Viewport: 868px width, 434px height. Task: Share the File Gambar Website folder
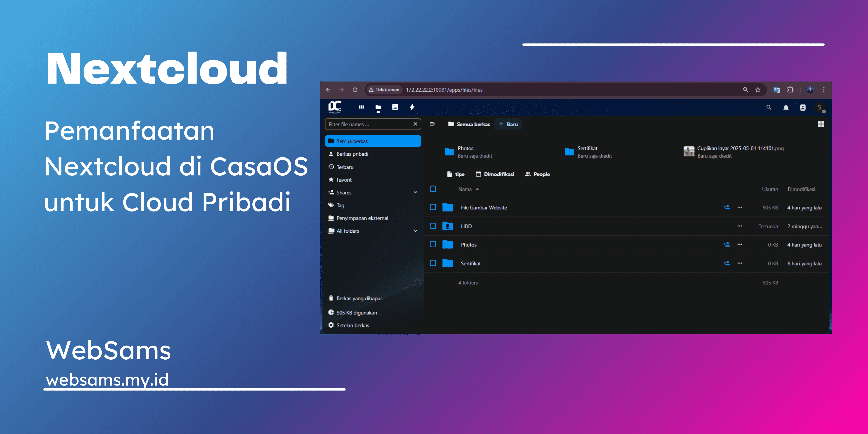click(x=727, y=207)
